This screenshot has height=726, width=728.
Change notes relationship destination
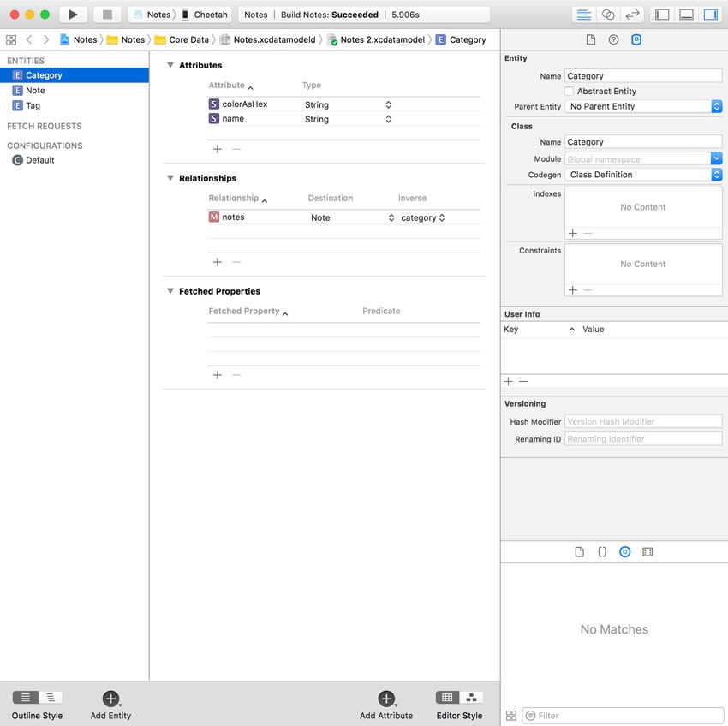[352, 217]
